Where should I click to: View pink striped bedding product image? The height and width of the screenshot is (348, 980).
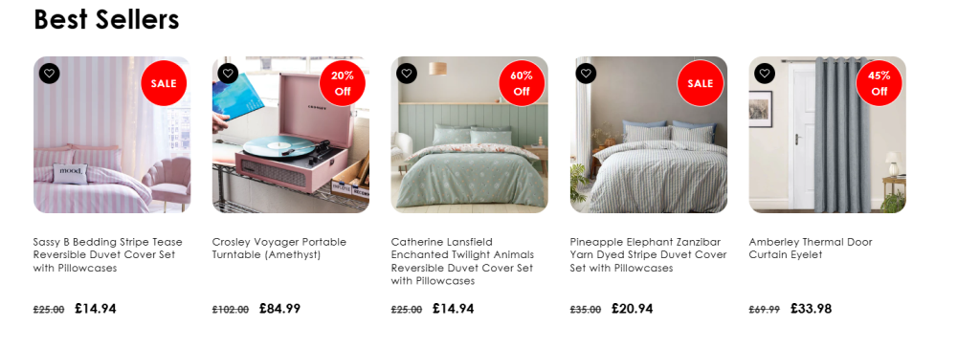(112, 135)
